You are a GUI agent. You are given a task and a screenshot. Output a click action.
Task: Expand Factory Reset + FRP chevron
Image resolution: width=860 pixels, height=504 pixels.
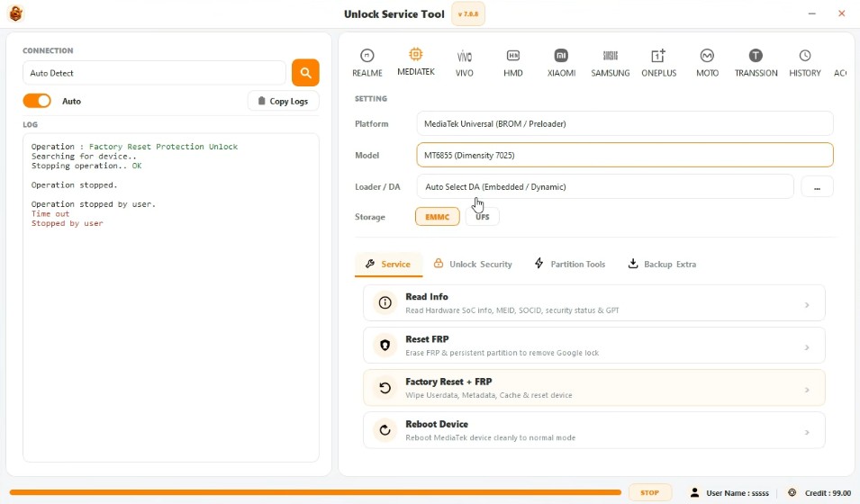coord(807,390)
